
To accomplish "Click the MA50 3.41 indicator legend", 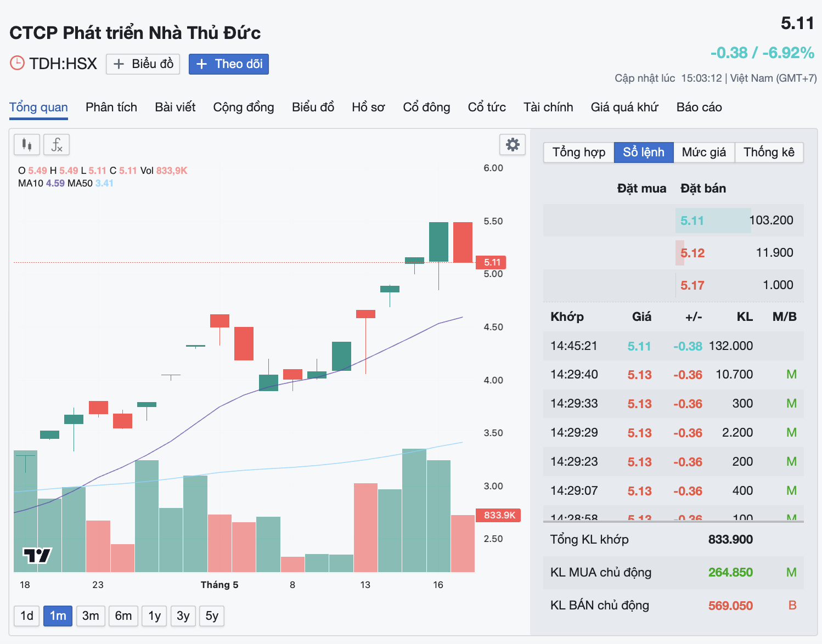I will coord(91,183).
